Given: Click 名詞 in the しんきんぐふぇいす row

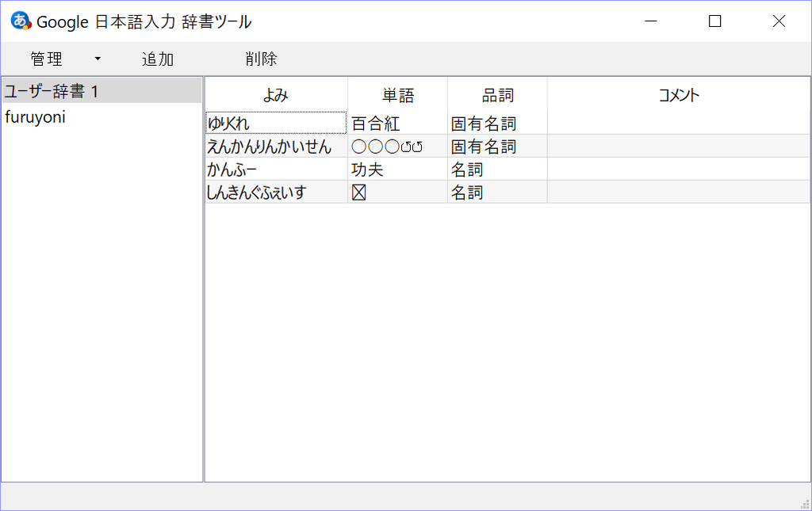Looking at the screenshot, I should point(497,192).
